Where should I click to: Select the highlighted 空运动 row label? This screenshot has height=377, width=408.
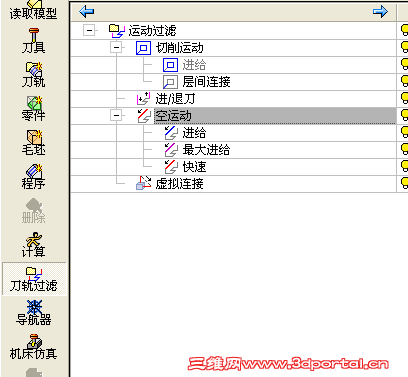click(174, 116)
